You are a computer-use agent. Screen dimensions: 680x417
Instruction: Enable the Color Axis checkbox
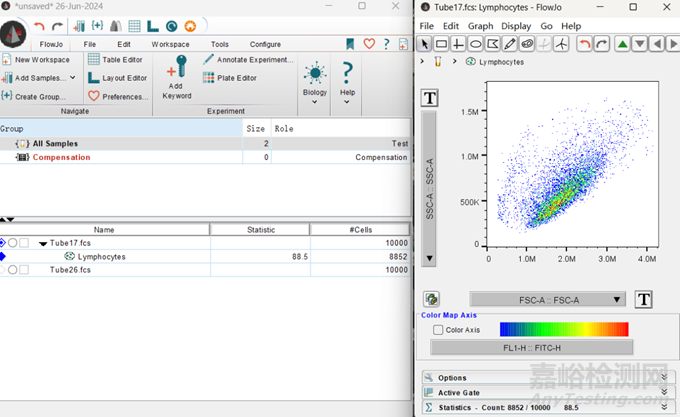[x=438, y=330]
